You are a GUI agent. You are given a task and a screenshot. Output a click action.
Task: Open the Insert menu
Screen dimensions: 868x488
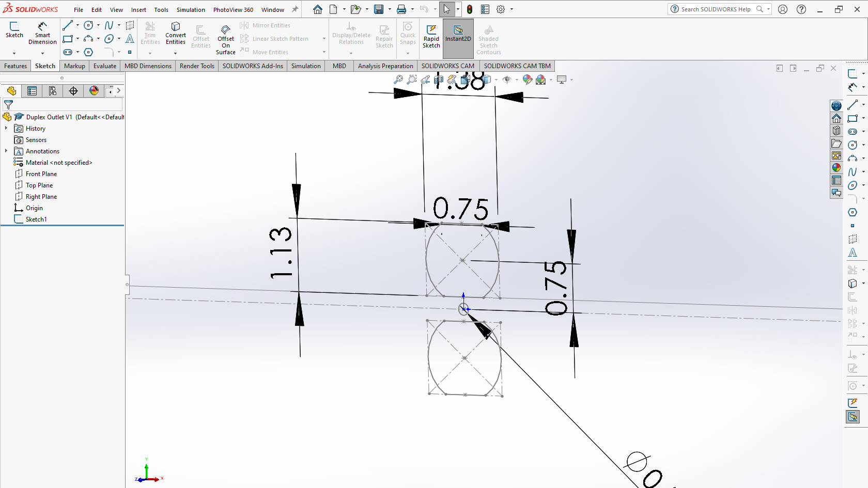click(138, 10)
